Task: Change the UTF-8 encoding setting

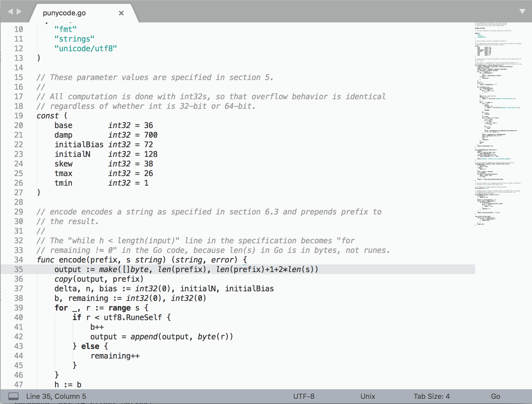Action: tap(304, 396)
